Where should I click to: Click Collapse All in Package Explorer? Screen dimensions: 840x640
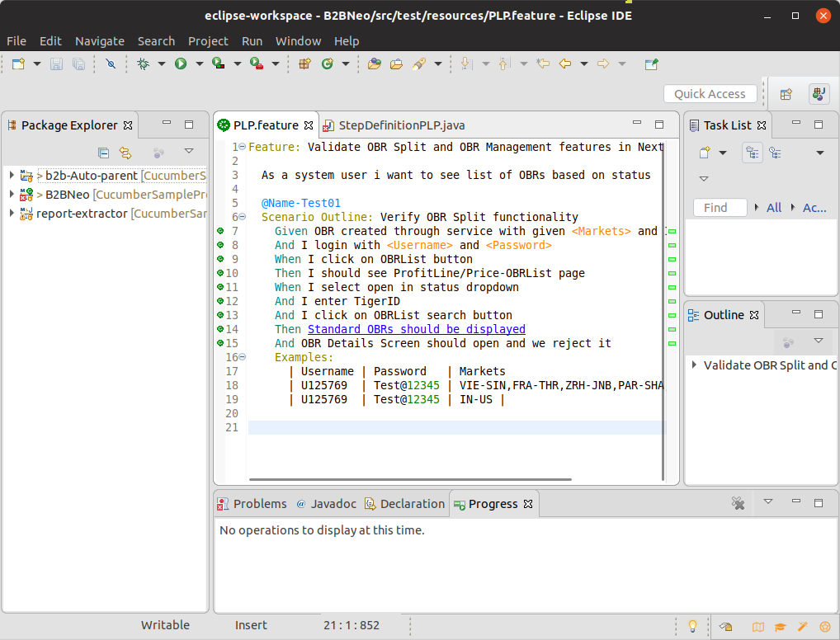103,152
